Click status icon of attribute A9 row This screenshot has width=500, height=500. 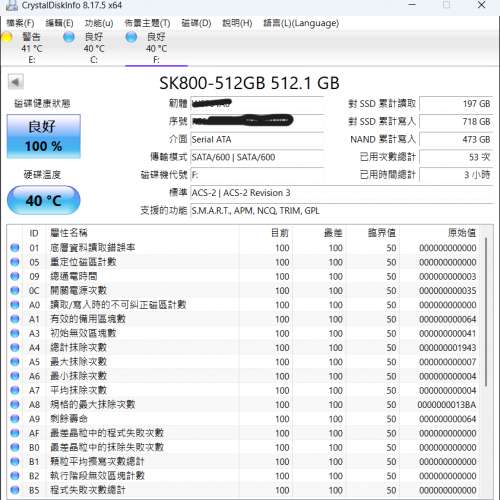coord(15,419)
